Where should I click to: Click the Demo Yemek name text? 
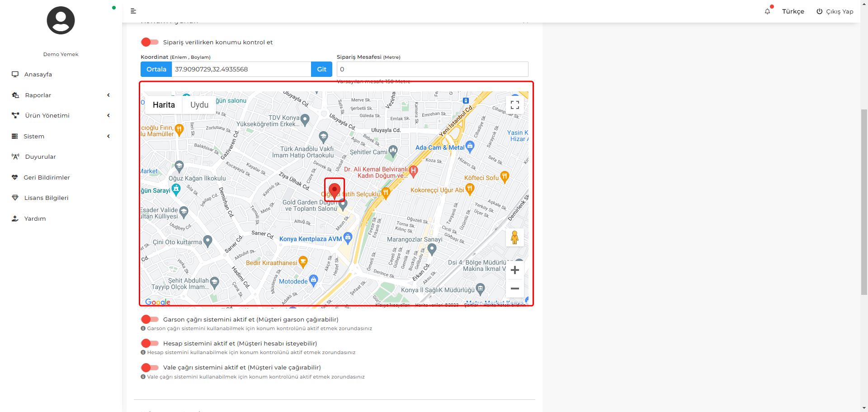click(61, 54)
